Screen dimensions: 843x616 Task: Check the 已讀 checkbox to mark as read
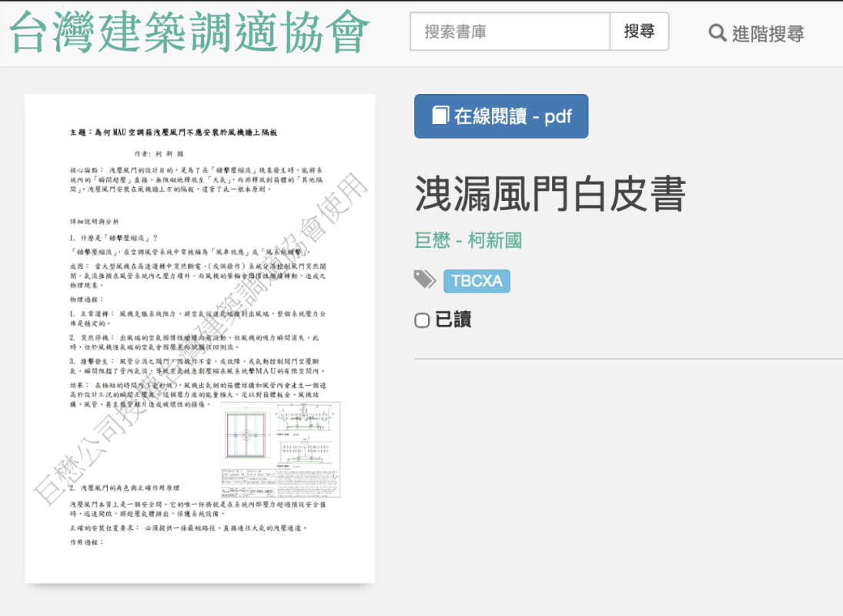point(421,320)
